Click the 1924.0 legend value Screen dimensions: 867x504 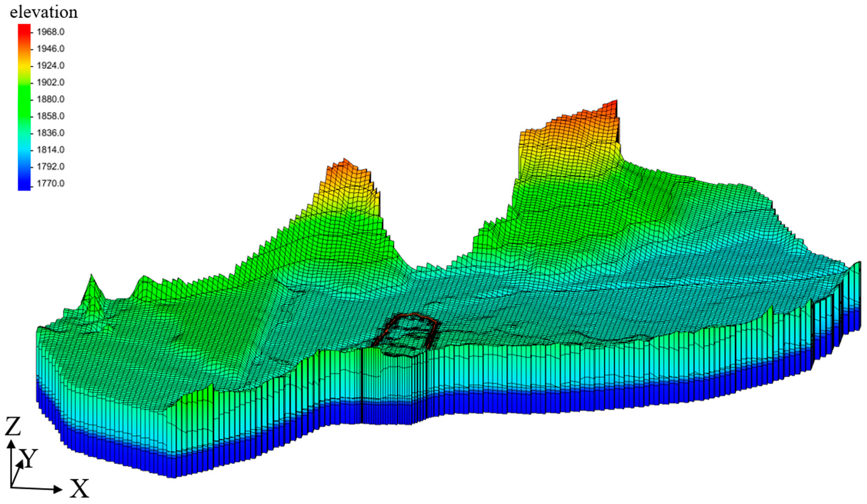click(x=51, y=66)
